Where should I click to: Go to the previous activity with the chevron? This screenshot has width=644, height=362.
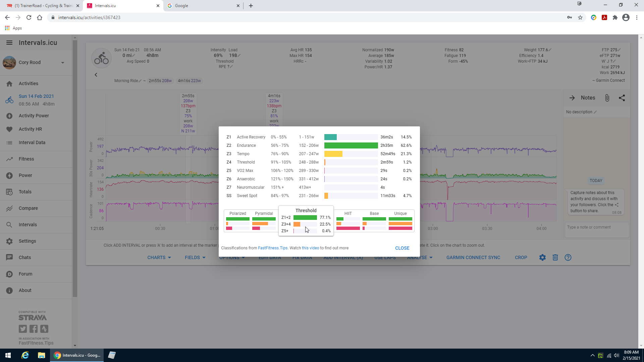(96, 75)
